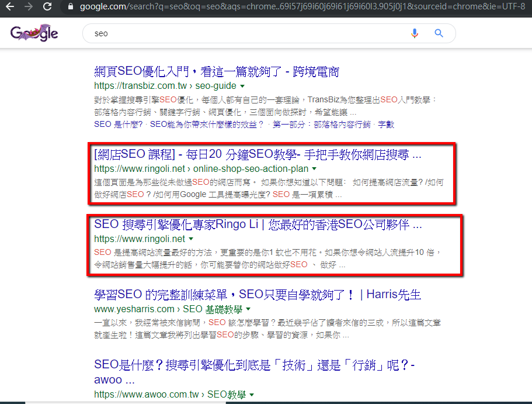This screenshot has height=404, width=532.
Task: Open result 'SEO 搜尋引擎優化專家Ringo Li'
Action: pos(258,225)
